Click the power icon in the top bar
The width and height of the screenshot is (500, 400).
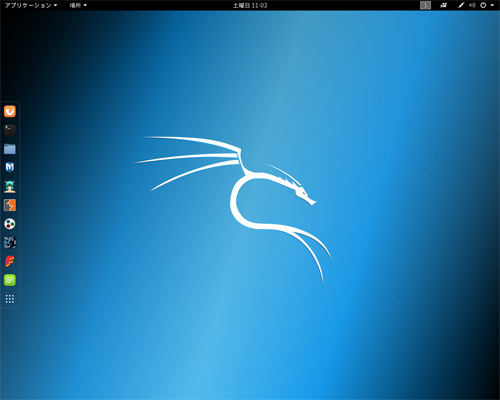[x=483, y=5]
